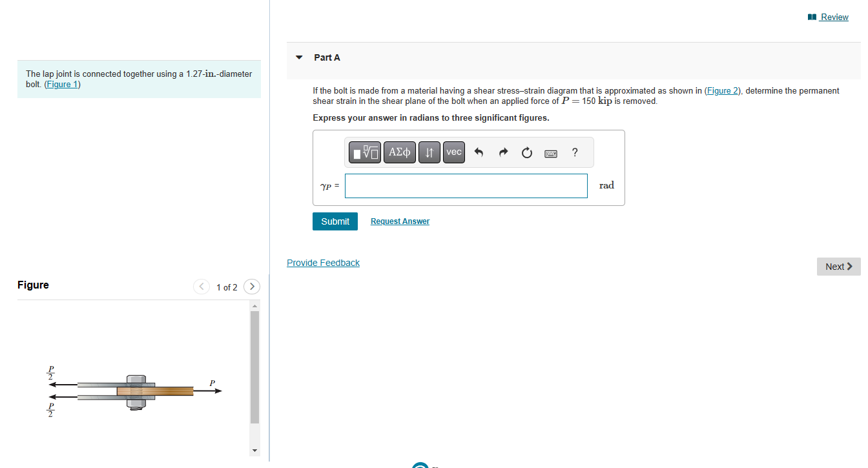Open Provide Feedback link

[323, 263]
